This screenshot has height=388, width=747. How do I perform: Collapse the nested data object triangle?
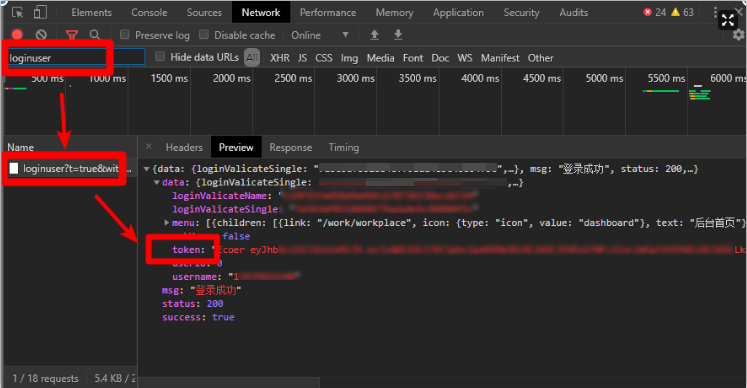click(x=156, y=183)
